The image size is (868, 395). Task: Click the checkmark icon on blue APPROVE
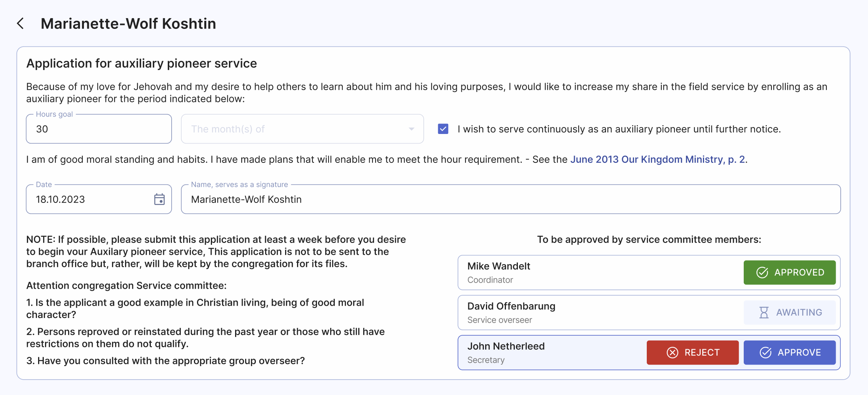tap(765, 352)
